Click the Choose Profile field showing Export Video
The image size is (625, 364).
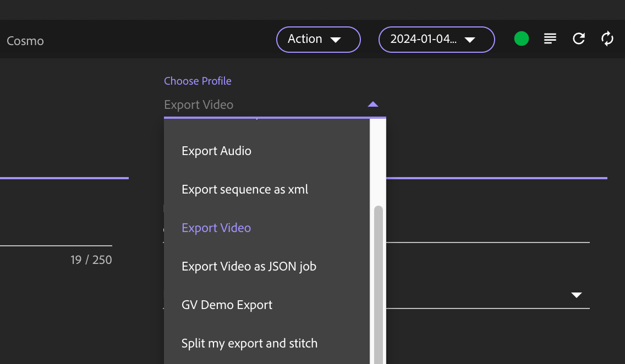pos(264,104)
